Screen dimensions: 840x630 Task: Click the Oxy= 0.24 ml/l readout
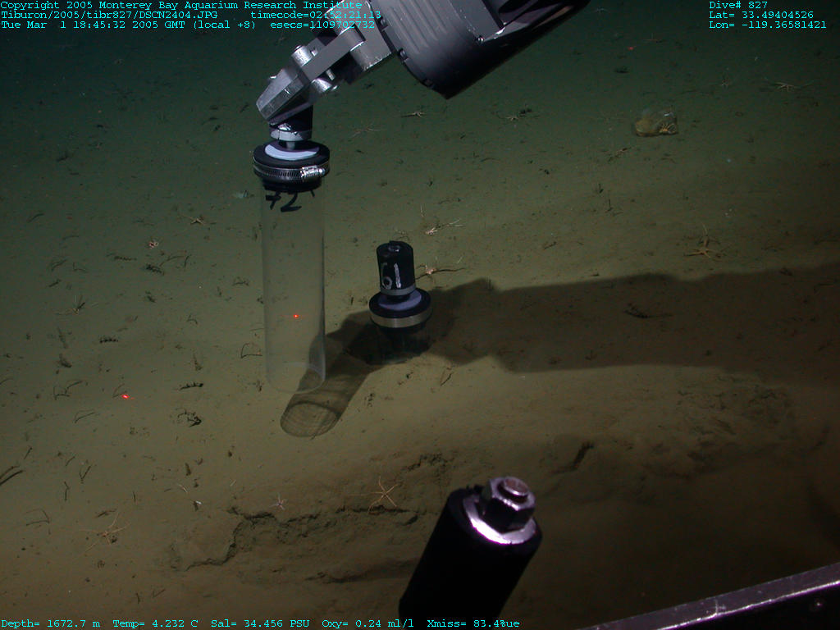368,623
